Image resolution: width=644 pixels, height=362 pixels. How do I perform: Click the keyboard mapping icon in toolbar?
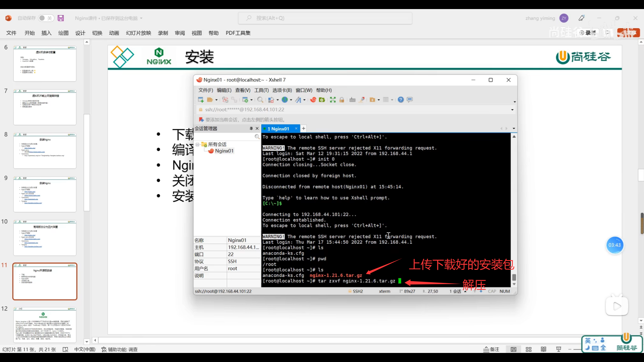[x=352, y=100]
